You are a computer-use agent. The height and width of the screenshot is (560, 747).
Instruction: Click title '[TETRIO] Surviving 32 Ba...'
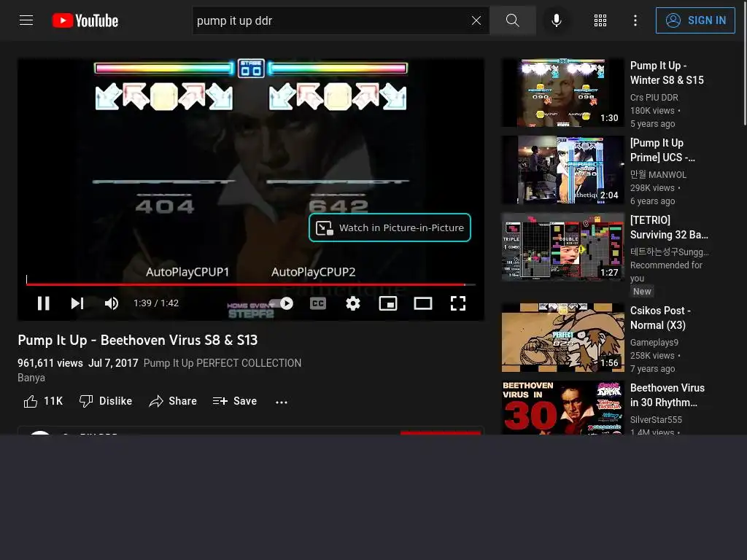click(670, 227)
